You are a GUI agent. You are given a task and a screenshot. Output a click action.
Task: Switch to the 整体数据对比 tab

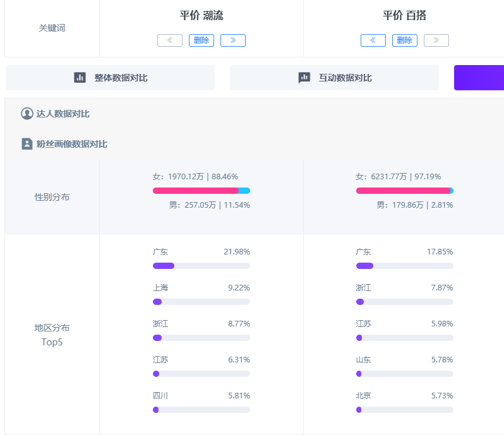click(111, 78)
